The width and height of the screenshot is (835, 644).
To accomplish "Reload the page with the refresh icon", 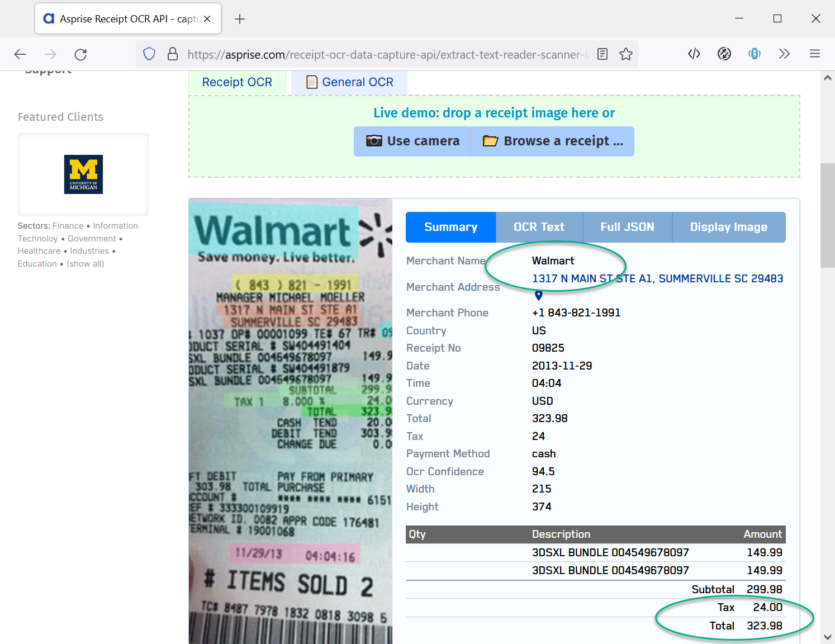I will click(80, 54).
